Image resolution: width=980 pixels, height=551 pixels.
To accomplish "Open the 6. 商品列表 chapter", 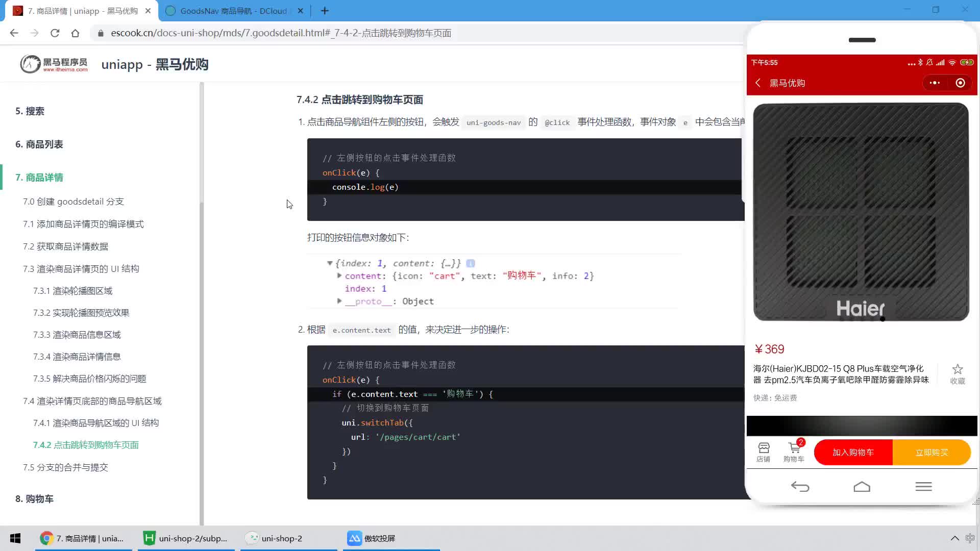I will pos(39,144).
